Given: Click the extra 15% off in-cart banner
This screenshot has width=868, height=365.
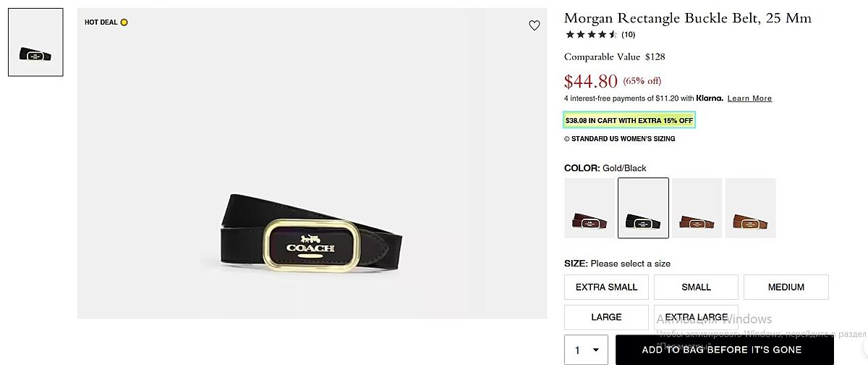Looking at the screenshot, I should [x=629, y=120].
